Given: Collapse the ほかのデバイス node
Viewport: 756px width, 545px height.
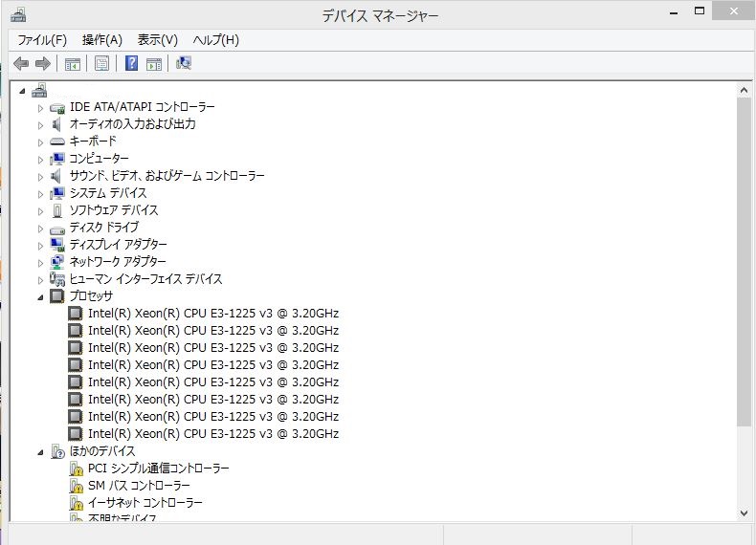Looking at the screenshot, I should coord(40,452).
